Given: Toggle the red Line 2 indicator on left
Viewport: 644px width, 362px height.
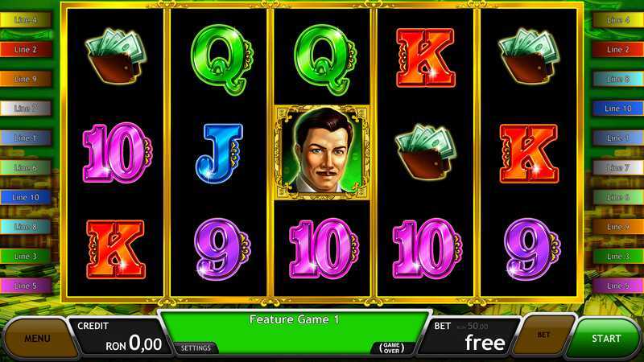Looking at the screenshot, I should (x=26, y=50).
